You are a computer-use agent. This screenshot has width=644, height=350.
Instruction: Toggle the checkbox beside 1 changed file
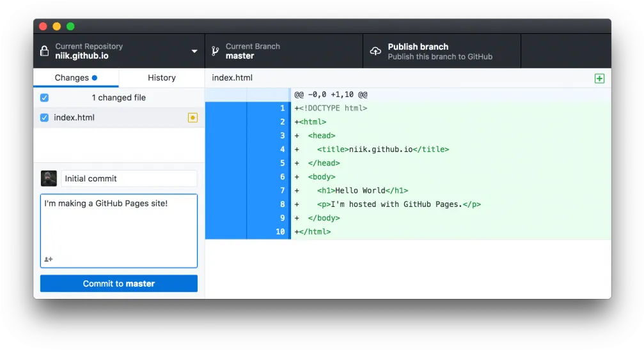[x=44, y=98]
